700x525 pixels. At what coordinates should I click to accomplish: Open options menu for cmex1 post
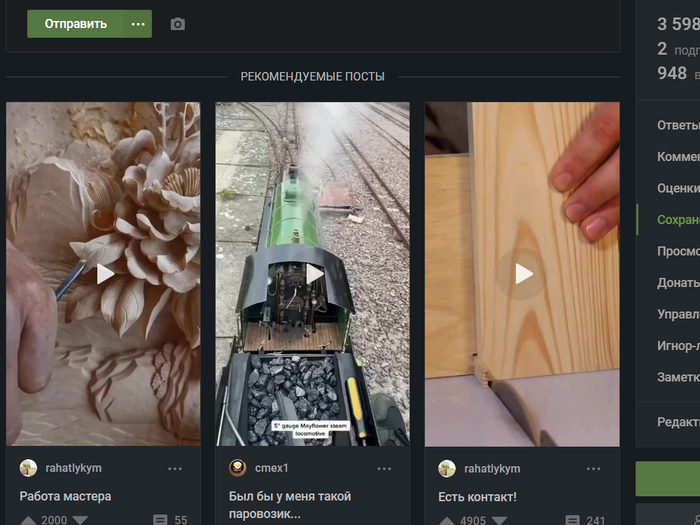[384, 469]
